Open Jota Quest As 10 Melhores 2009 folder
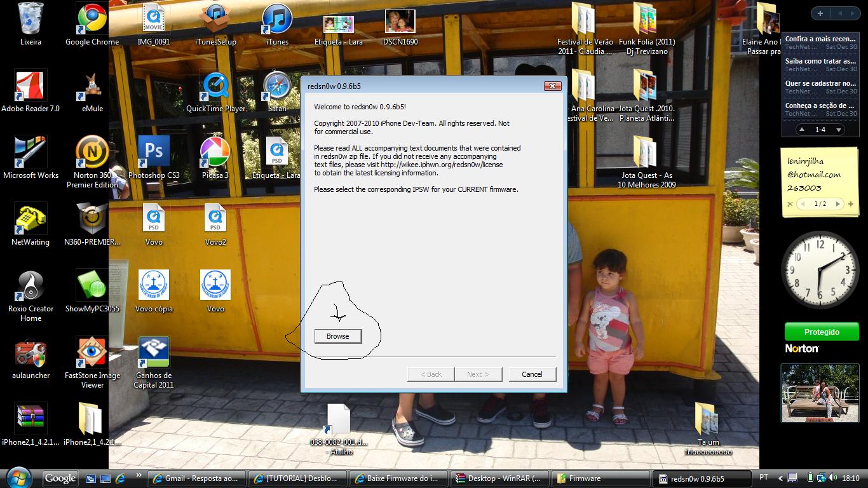868x488 pixels. pos(647,162)
